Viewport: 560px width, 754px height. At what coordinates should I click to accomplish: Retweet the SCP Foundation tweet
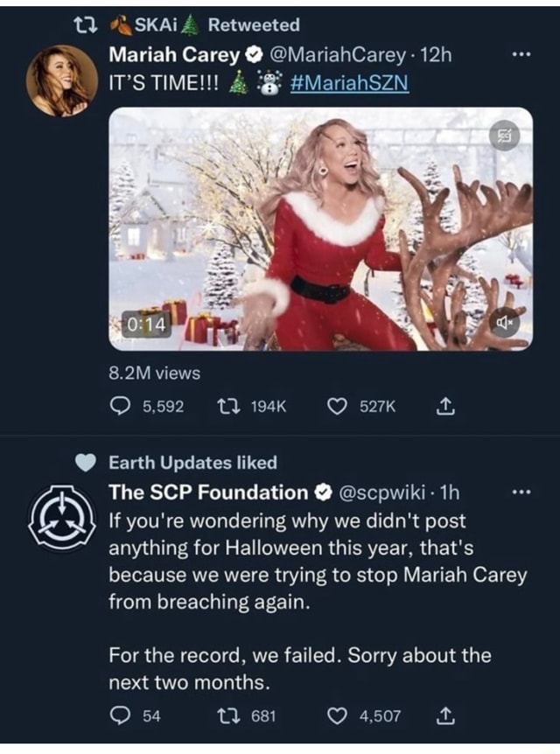point(226,716)
